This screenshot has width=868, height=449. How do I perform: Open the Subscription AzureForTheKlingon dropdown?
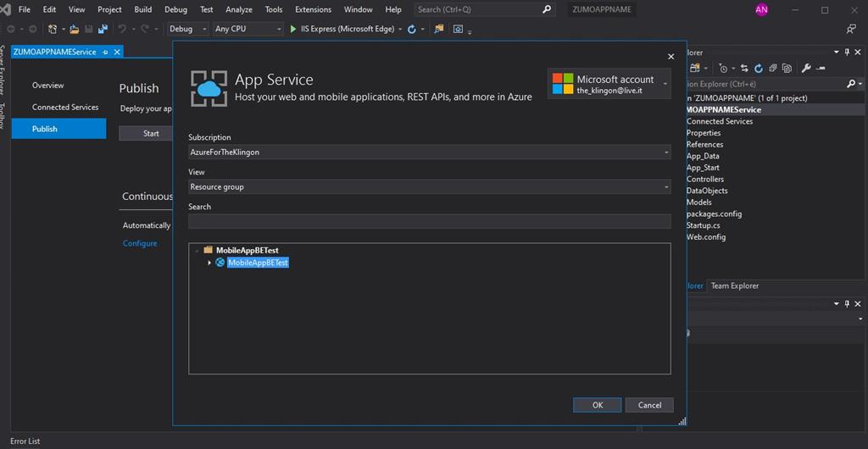pyautogui.click(x=430, y=152)
